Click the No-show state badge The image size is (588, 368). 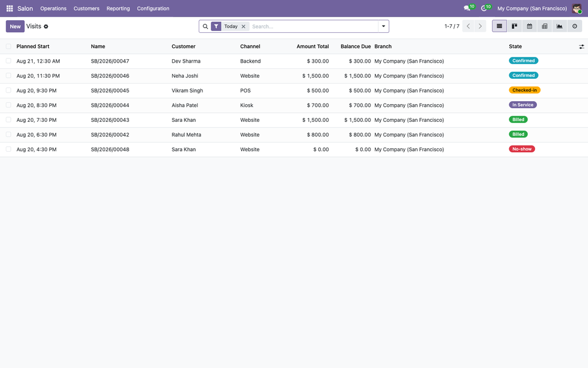(x=522, y=149)
